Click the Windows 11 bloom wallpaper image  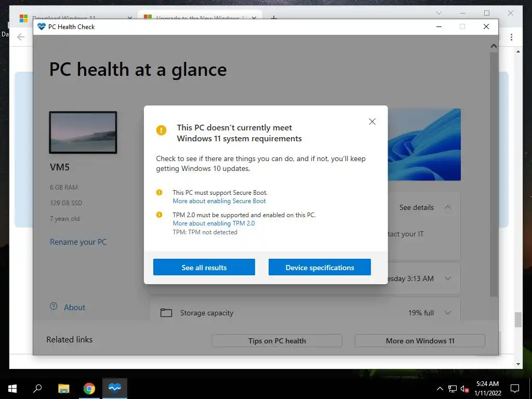pyautogui.click(x=424, y=144)
